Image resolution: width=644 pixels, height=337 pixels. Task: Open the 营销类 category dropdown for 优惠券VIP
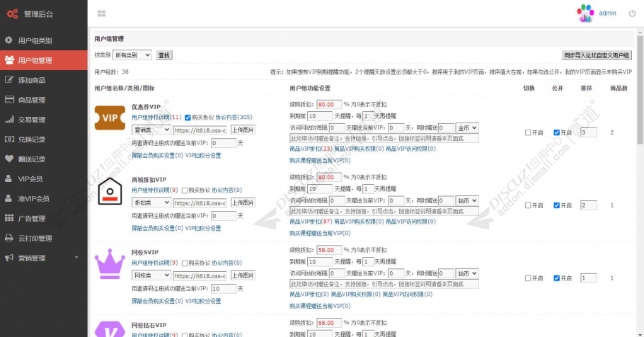pyautogui.click(x=151, y=130)
